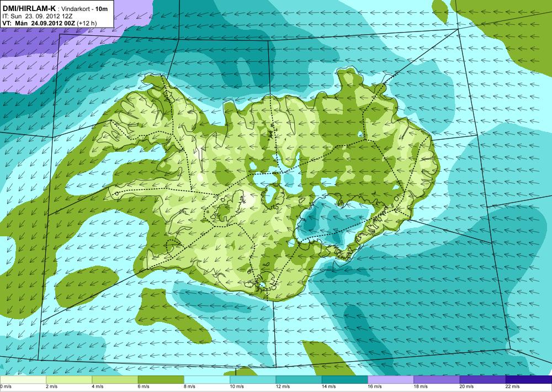
Task: Click the violet 20–22 m/s legend swatch
Action: 482,380
